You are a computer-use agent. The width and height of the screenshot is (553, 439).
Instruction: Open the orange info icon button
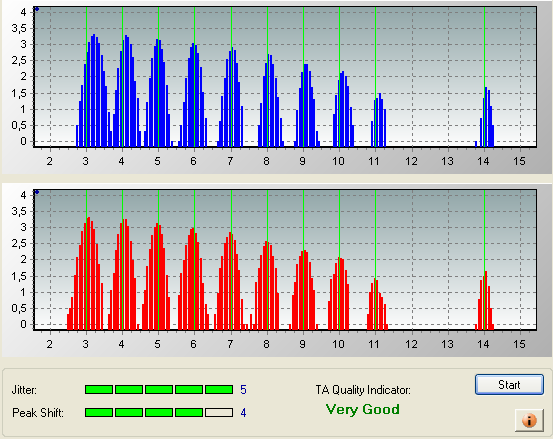click(x=529, y=420)
